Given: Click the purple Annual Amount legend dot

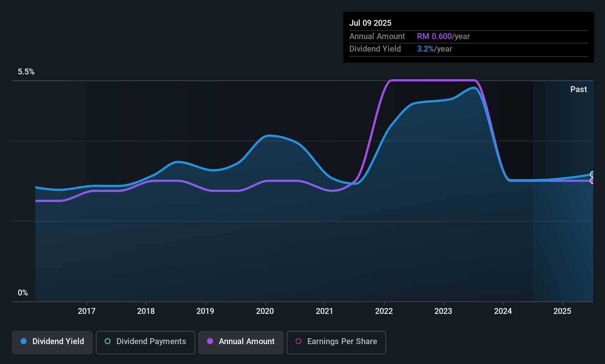Looking at the screenshot, I should coord(210,341).
